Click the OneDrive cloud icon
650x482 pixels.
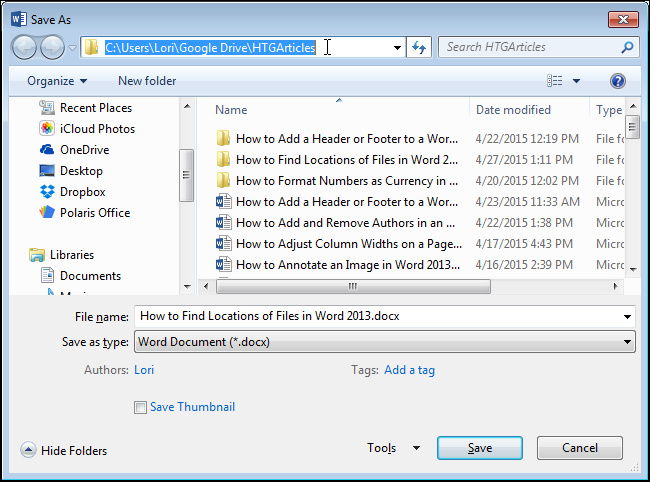(x=47, y=149)
